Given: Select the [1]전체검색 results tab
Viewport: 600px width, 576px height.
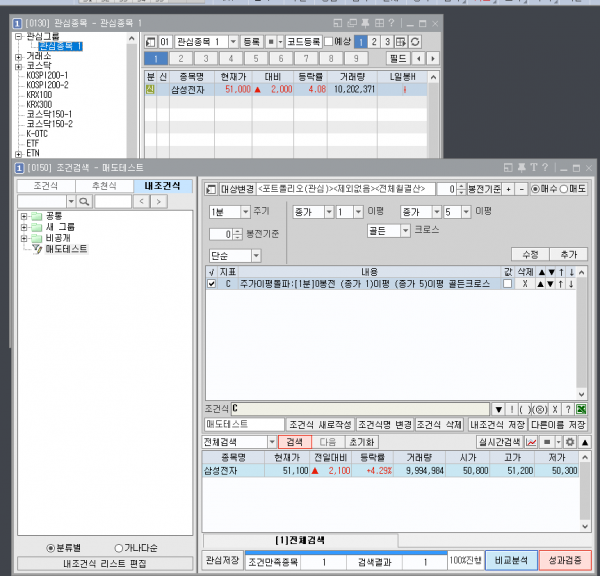Looking at the screenshot, I should [300, 540].
